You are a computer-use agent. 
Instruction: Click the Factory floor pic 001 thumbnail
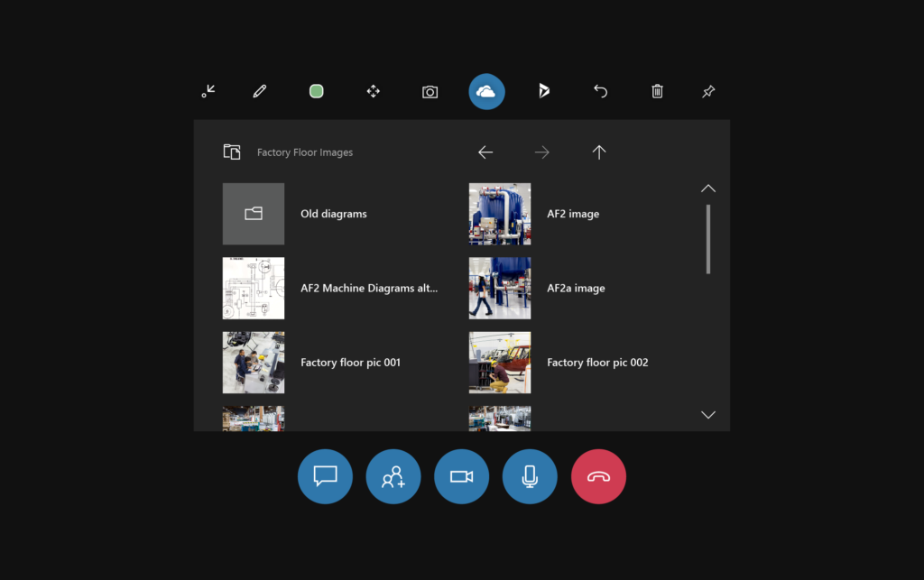tap(254, 362)
